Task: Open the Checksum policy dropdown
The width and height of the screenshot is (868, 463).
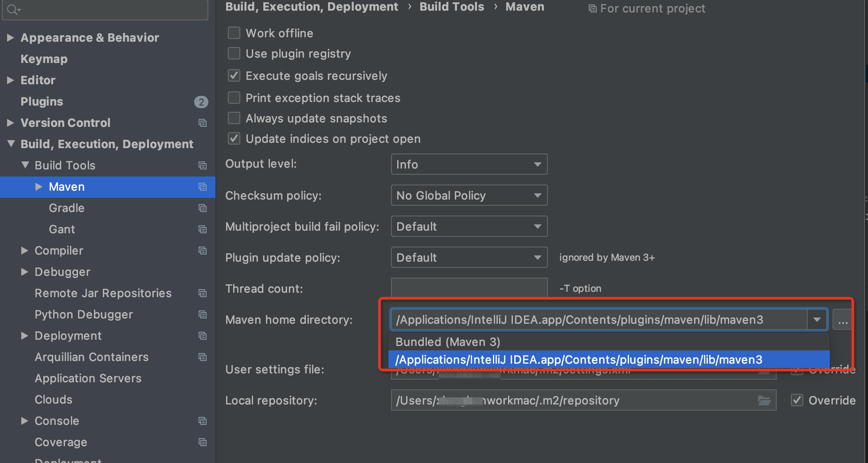Action: [469, 196]
